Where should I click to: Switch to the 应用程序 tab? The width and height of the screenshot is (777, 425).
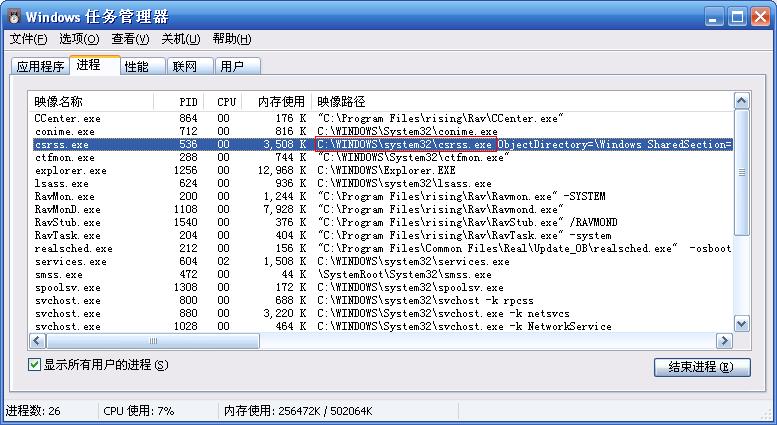(41, 66)
